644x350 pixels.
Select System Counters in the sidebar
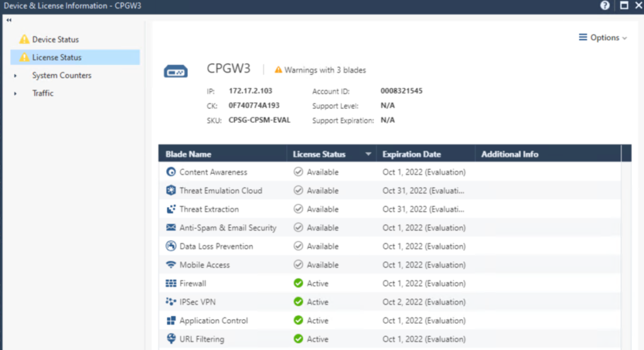coord(62,75)
